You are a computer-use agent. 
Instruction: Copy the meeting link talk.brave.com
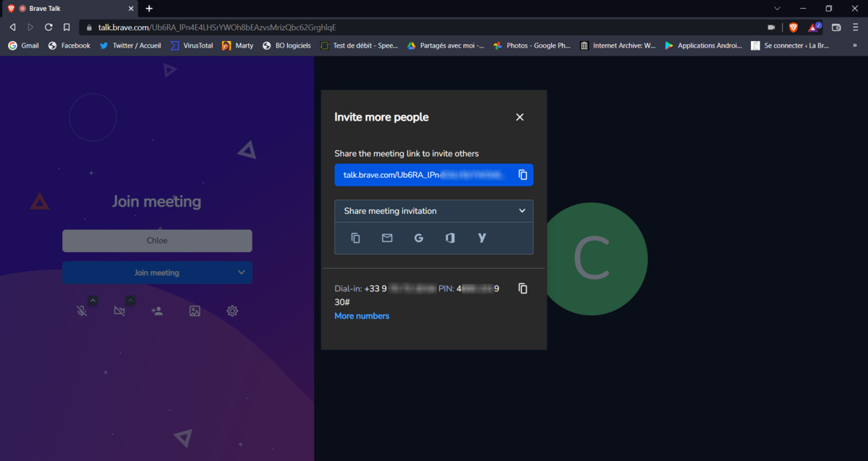[x=523, y=175]
